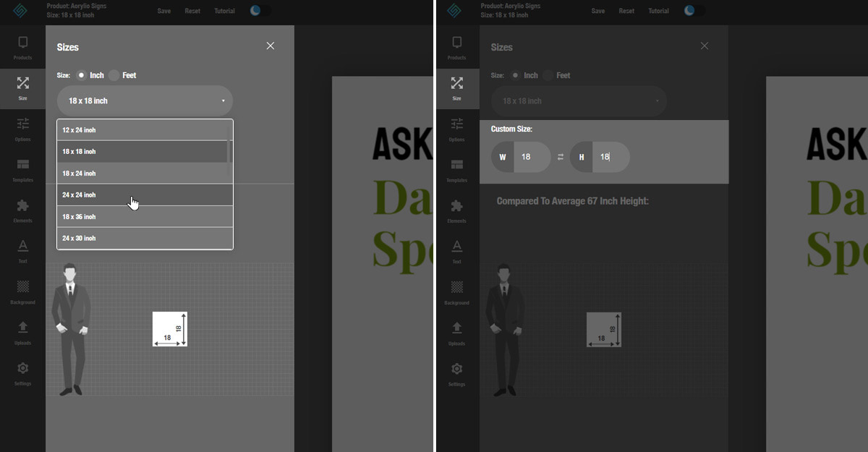Screen dimensions: 868x452
Task: Switch size units to Feet
Action: pyautogui.click(x=114, y=74)
